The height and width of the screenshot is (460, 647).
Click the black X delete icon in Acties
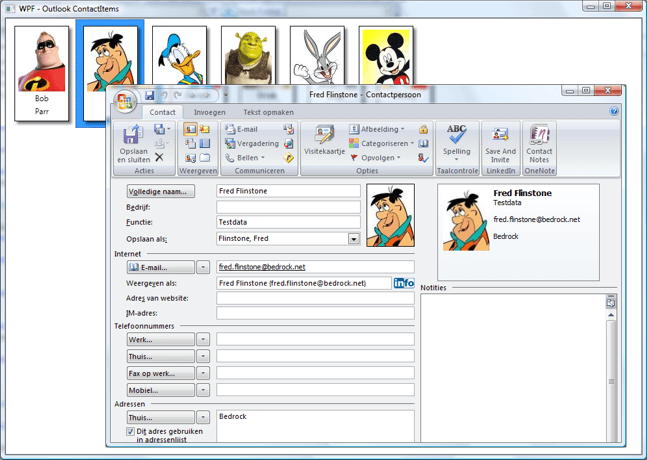tap(159, 157)
